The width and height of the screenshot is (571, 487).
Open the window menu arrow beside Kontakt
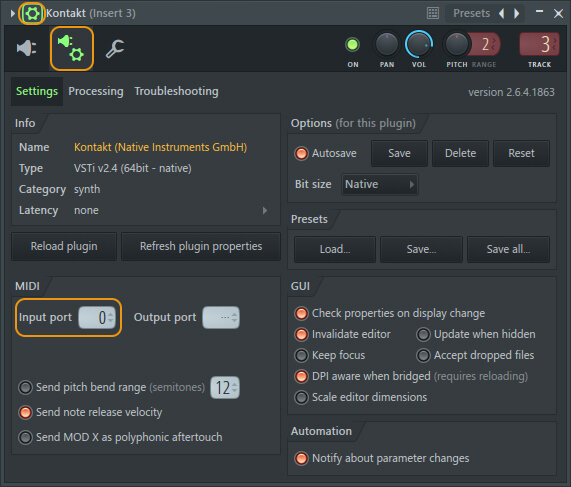pyautogui.click(x=13, y=14)
